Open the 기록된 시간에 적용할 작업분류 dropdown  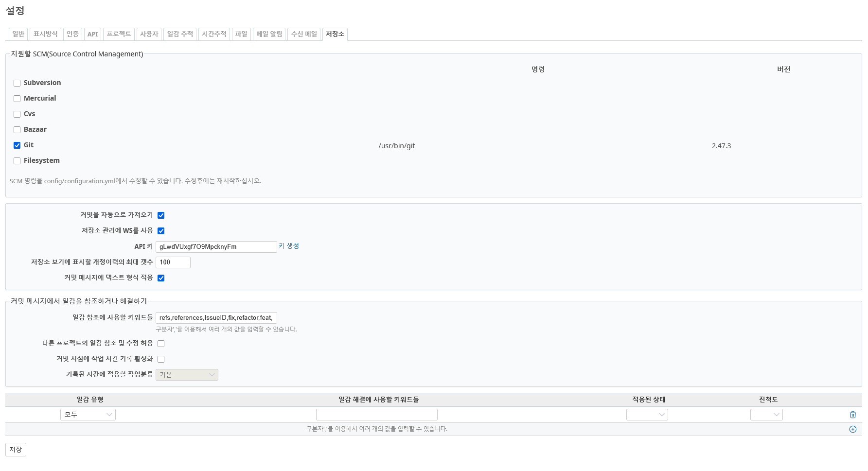point(187,374)
